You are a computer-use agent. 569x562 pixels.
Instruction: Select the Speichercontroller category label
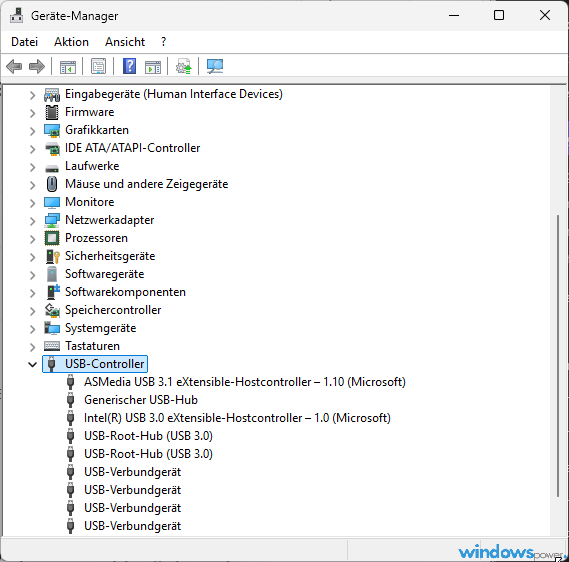point(113,310)
